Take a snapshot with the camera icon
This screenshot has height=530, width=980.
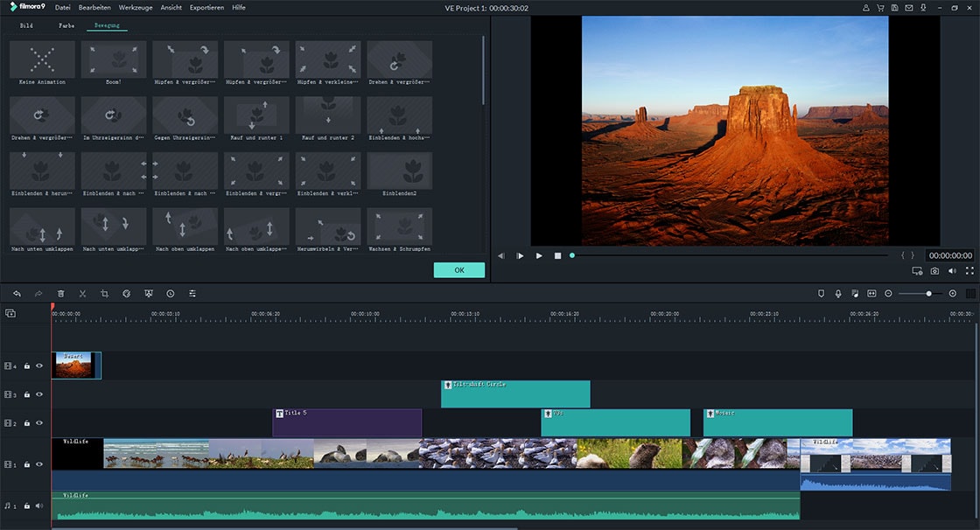coord(934,270)
